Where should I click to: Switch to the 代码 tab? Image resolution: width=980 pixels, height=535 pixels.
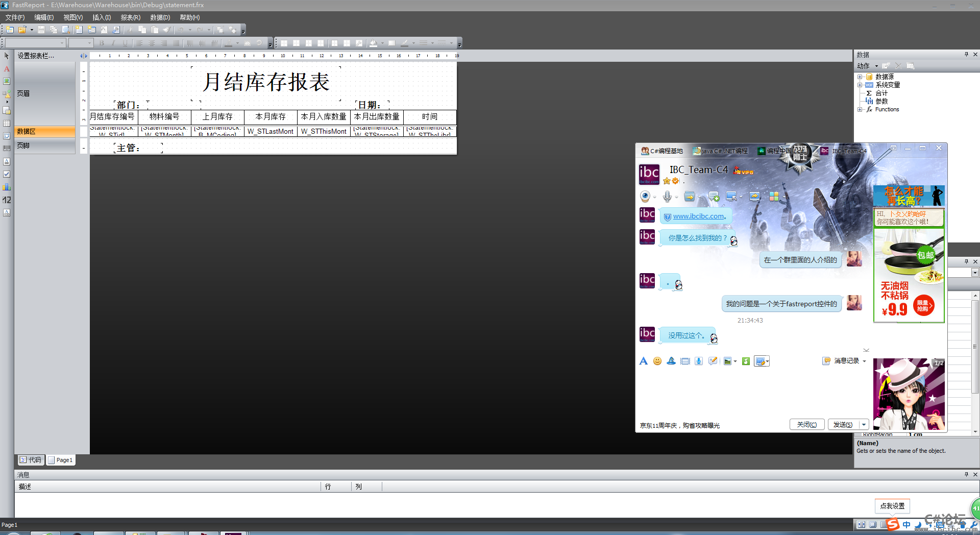[31, 460]
